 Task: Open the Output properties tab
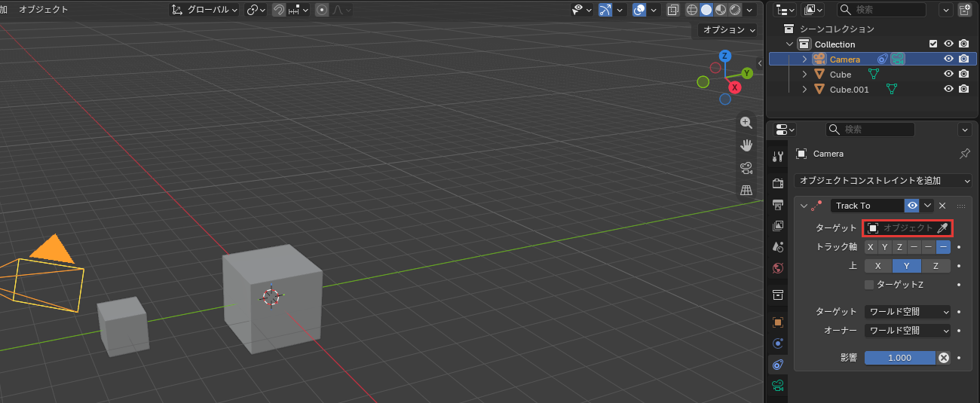tap(778, 204)
